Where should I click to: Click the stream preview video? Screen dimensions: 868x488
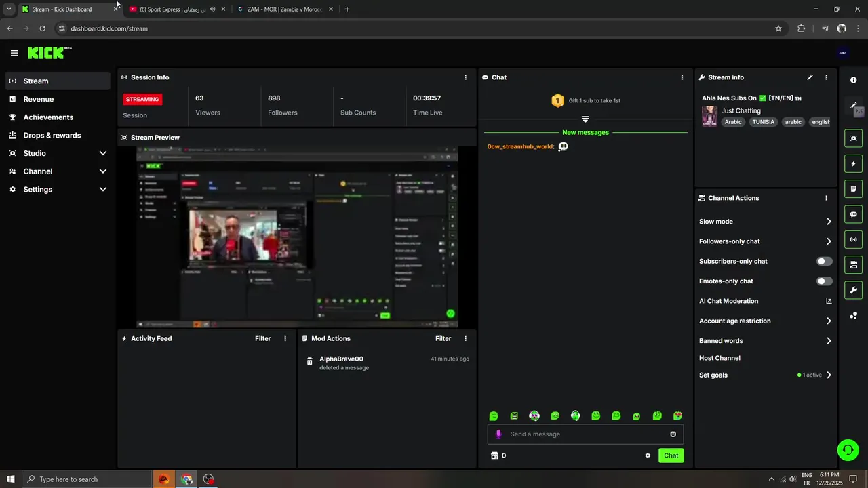point(297,237)
